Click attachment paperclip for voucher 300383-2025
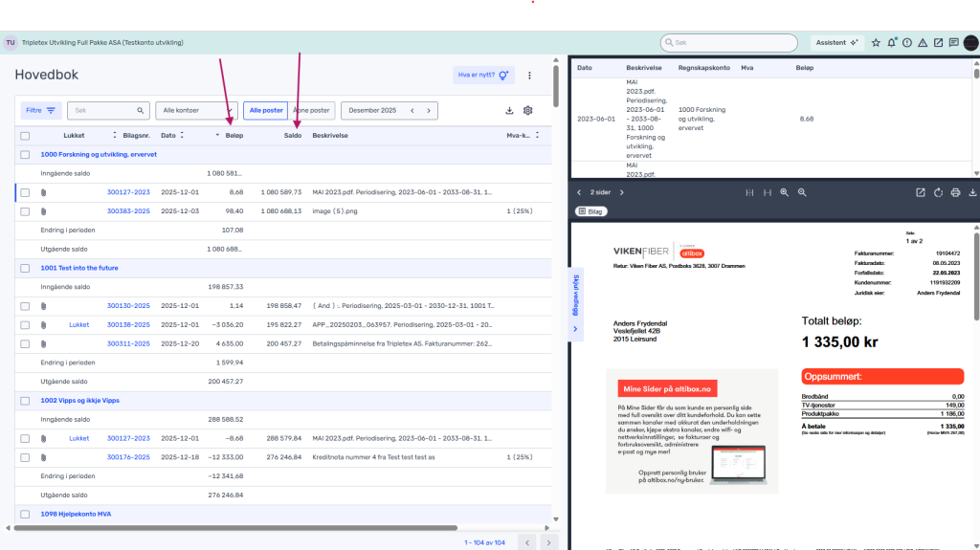980x550 pixels. (44, 211)
